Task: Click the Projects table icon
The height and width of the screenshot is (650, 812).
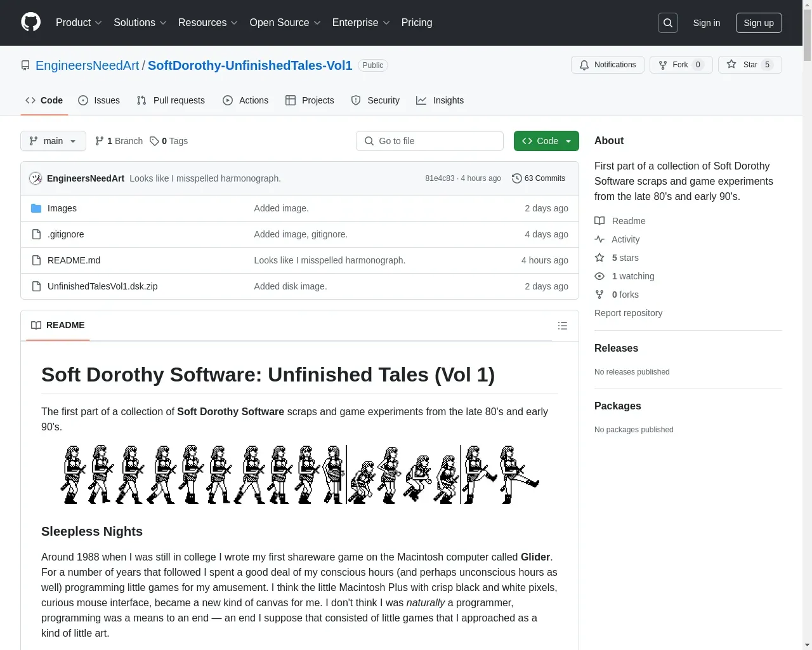Action: (291, 100)
